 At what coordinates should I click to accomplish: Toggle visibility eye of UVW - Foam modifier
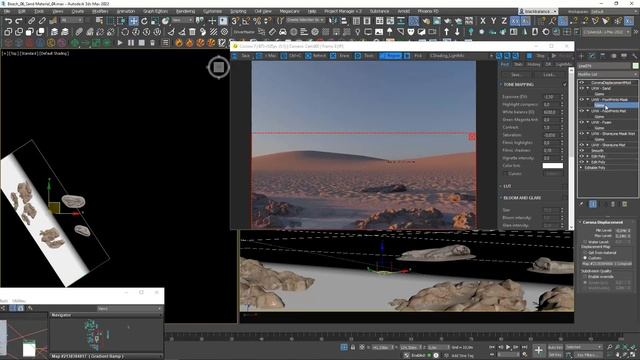tap(582, 122)
